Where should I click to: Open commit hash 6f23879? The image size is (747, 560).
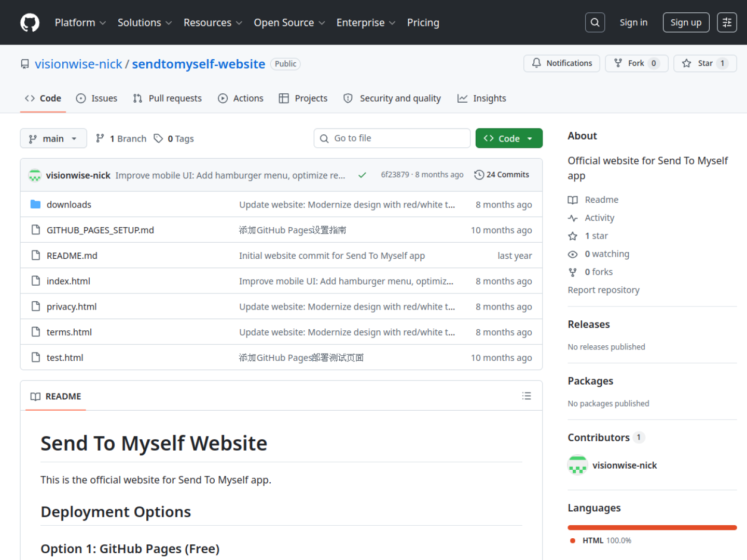point(395,175)
